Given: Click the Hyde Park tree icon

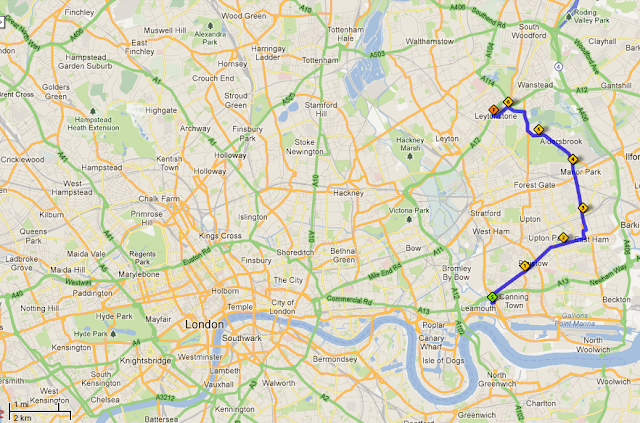Looking at the screenshot, I should click(113, 334).
